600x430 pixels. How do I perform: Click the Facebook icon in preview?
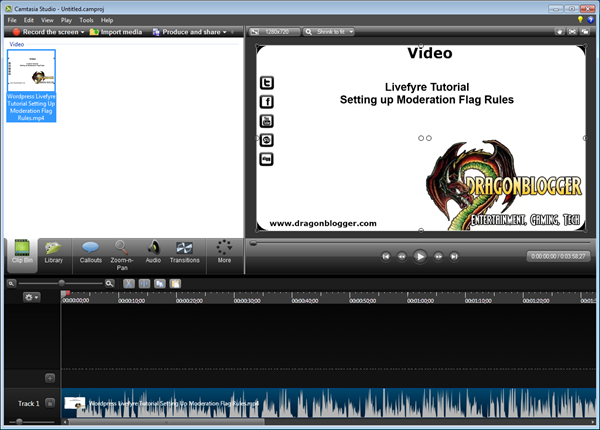267,102
